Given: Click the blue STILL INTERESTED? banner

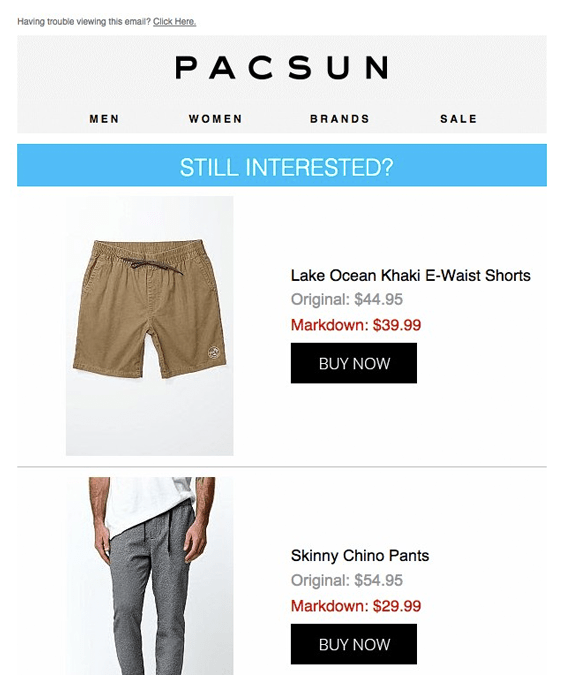Looking at the screenshot, I should [282, 165].
